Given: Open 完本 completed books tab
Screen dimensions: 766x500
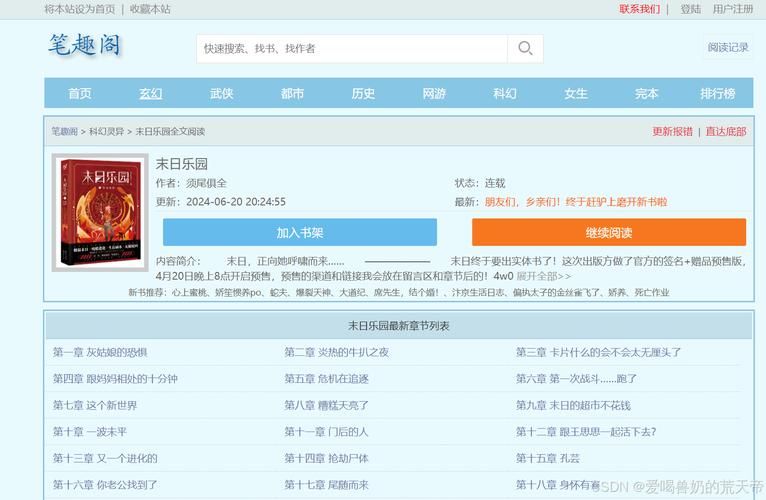Looking at the screenshot, I should click(x=646, y=93).
